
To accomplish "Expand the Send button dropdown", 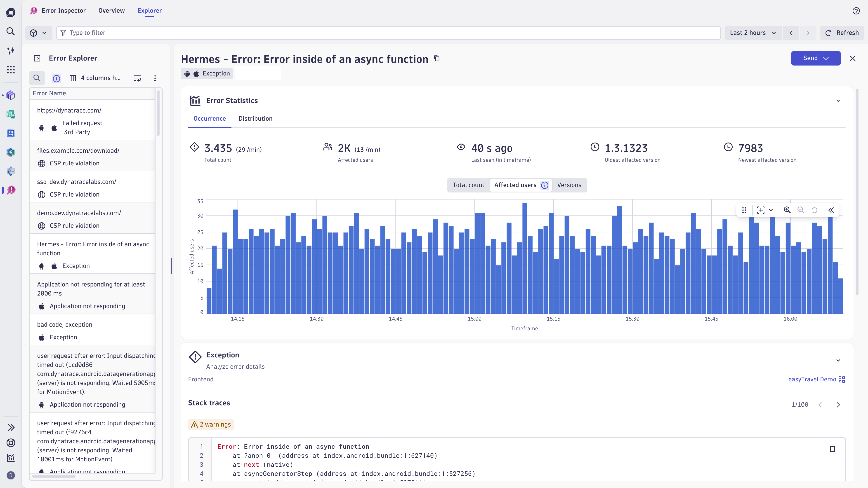I will 826,58.
